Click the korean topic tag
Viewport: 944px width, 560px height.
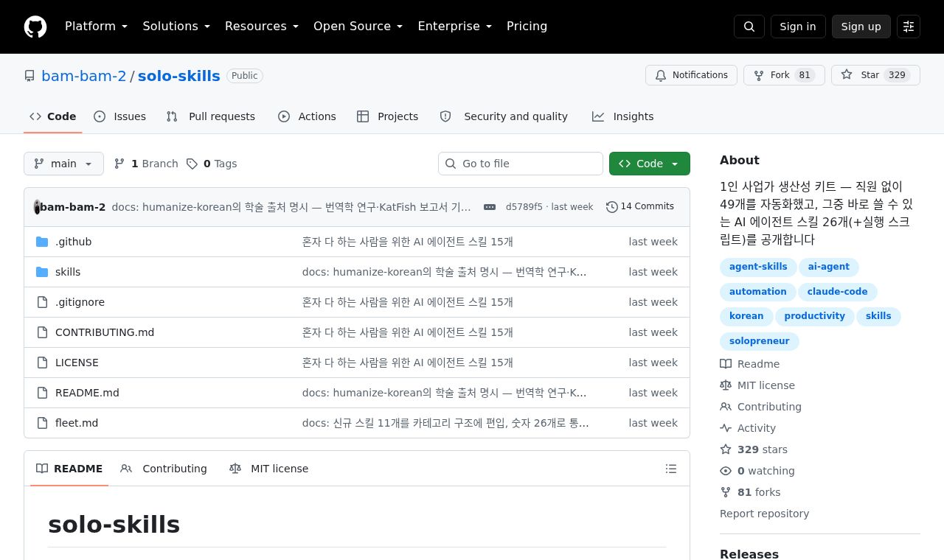coord(746,316)
